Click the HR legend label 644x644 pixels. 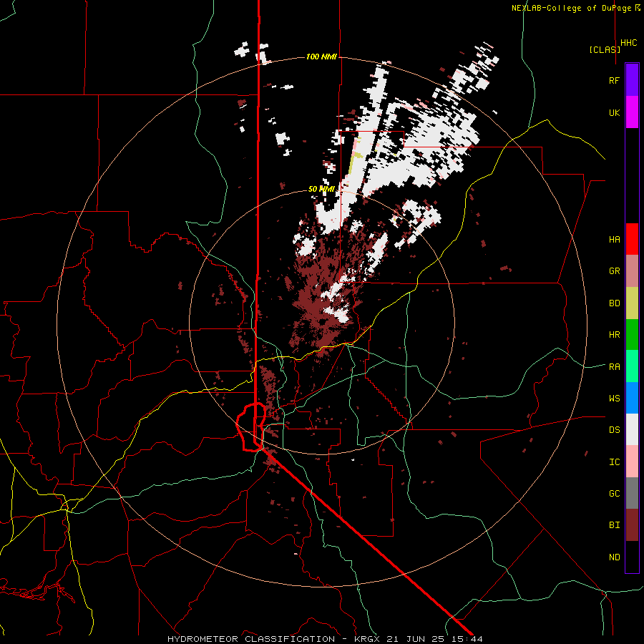click(x=614, y=335)
